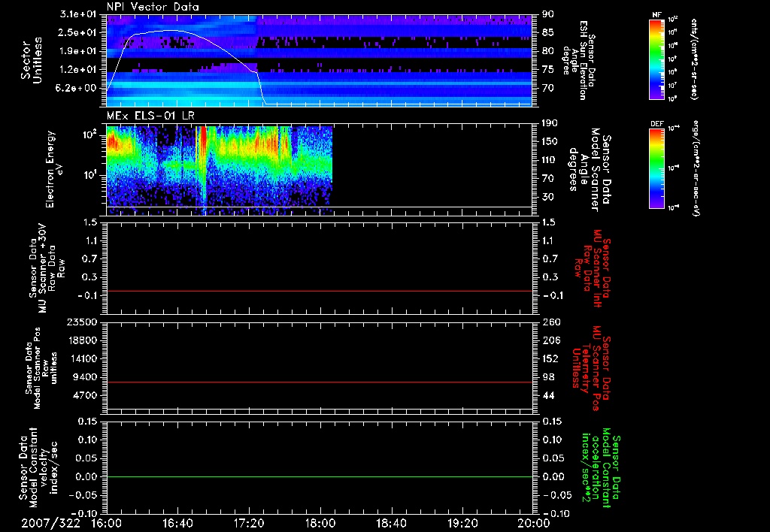
Task: Click the '4700' scanner position tick label
Action: pyautogui.click(x=85, y=395)
